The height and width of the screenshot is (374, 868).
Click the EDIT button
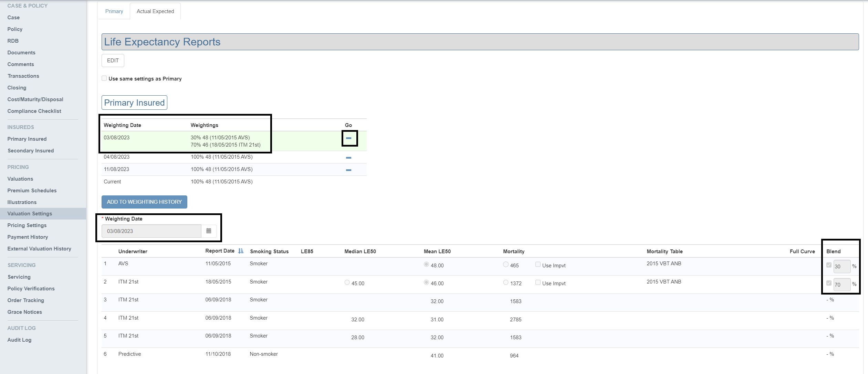click(x=113, y=61)
